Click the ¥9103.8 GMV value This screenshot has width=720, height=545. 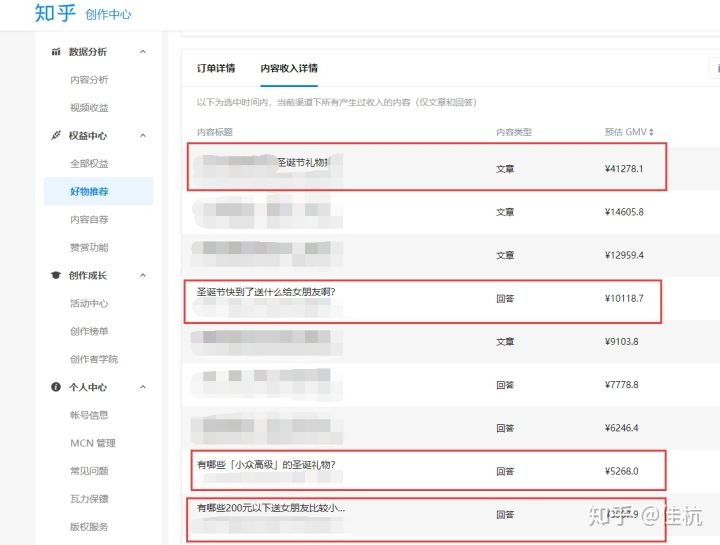[x=622, y=342]
